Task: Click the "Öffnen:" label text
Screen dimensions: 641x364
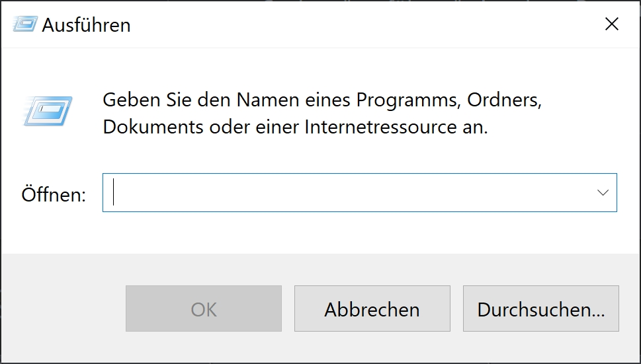Action: 54,194
